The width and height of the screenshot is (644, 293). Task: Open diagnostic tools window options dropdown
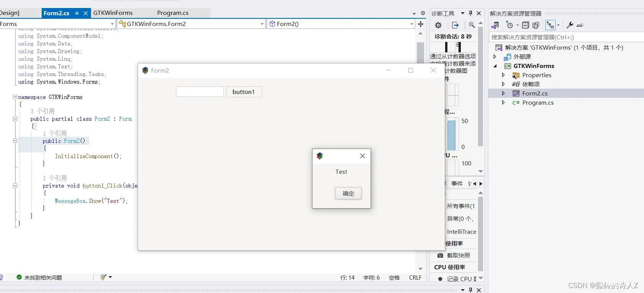[463, 13]
